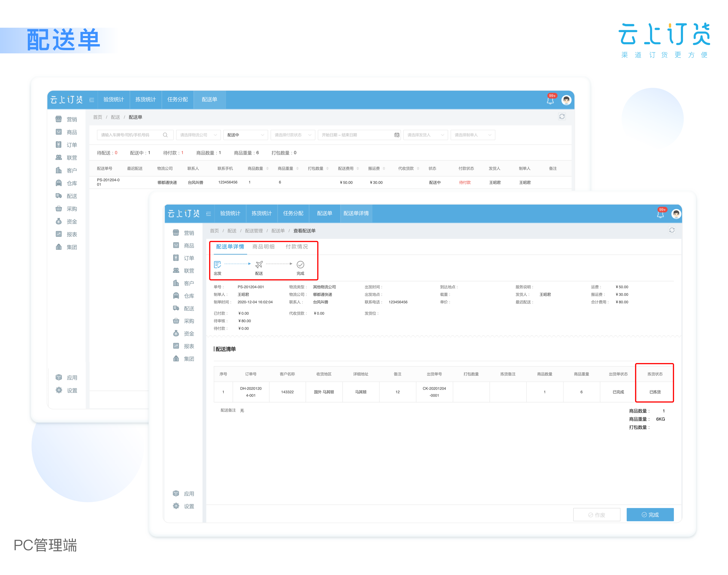Refresh the 查看配送单 detail page
The image size is (728, 575).
pyautogui.click(x=672, y=230)
